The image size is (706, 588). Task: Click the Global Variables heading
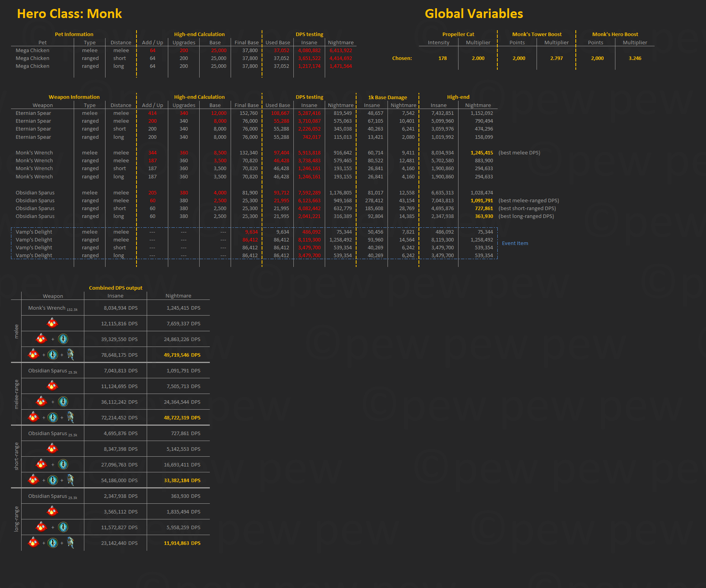click(473, 14)
